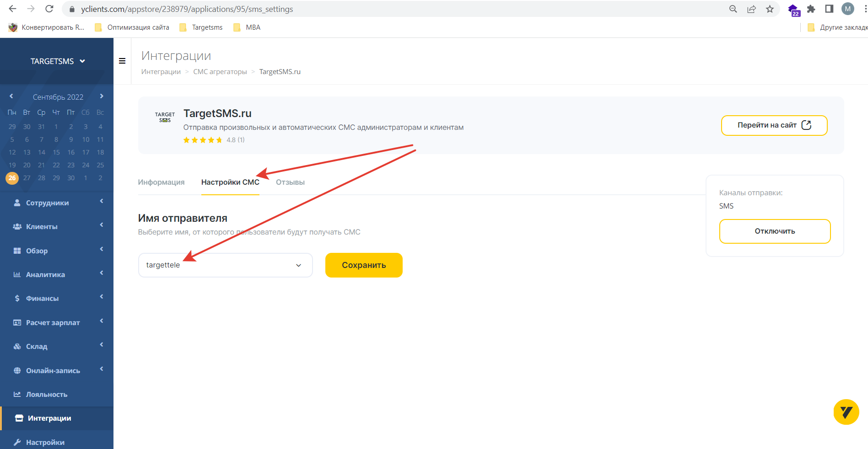Screen dimensions: 868x449
Task: Open Конвертировать R... bookmark
Action: click(x=47, y=27)
